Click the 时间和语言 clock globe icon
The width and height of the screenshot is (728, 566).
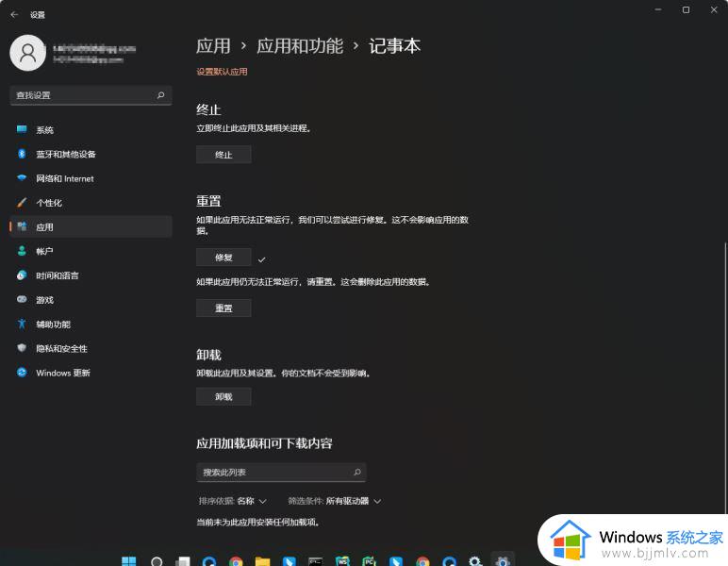pos(22,275)
